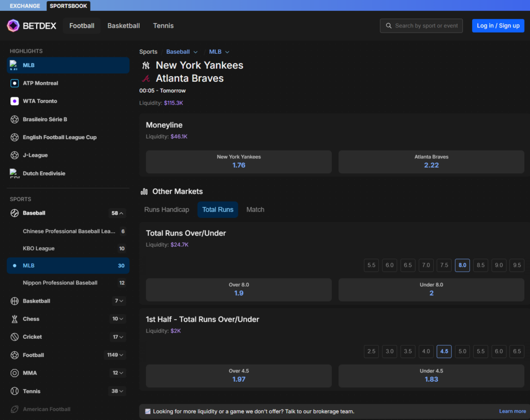The height and width of the screenshot is (420, 530).
Task: Click the Baseball sport icon in sidebar
Action: 14,213
